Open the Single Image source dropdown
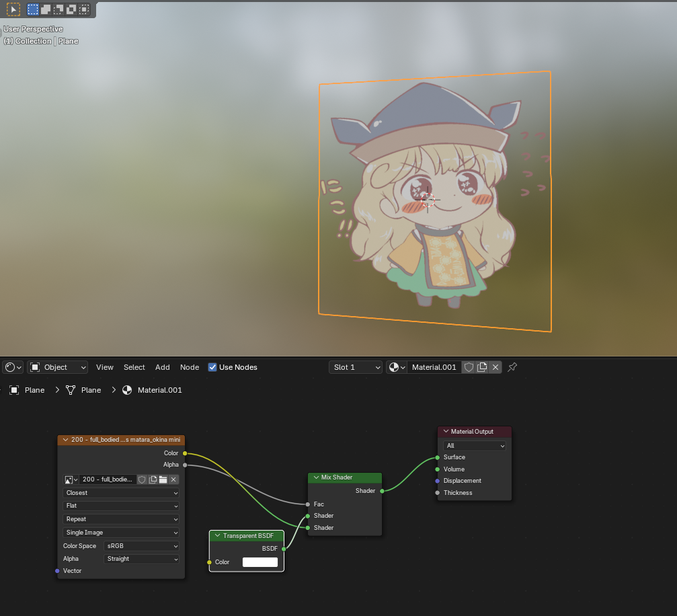677x616 pixels. (121, 533)
